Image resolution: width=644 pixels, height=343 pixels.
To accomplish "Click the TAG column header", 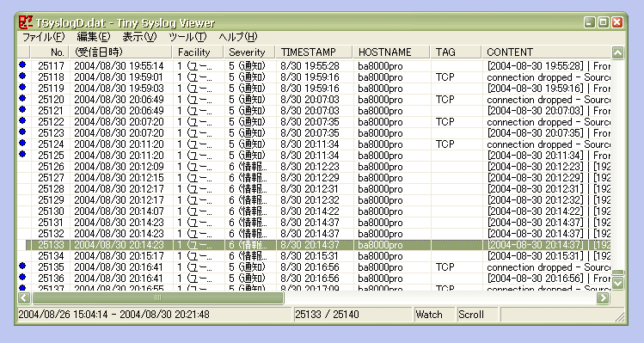I will coord(456,52).
